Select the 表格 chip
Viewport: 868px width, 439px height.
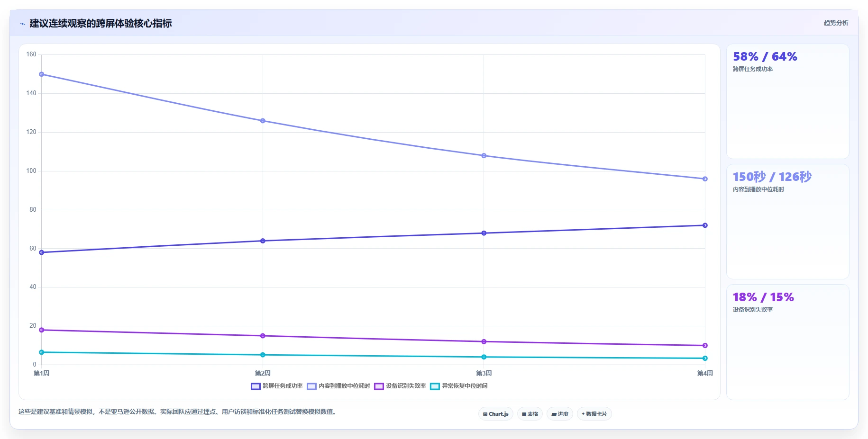click(530, 414)
